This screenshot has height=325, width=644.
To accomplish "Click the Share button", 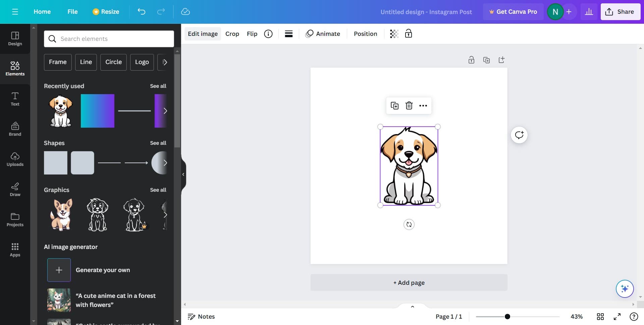I will (620, 12).
